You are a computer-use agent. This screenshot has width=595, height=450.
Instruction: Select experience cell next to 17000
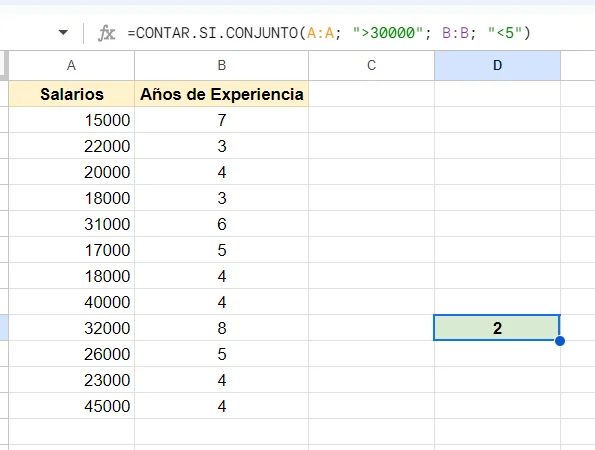[x=222, y=250]
